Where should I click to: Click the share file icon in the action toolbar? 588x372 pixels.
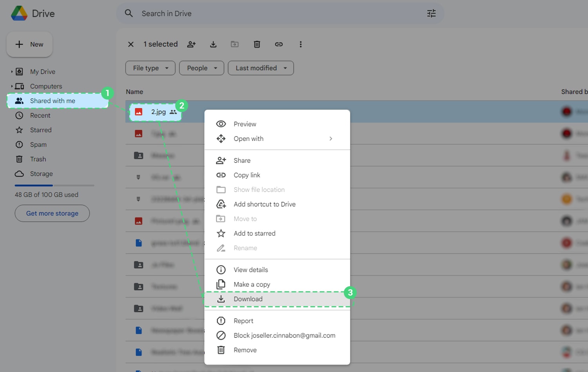191,44
